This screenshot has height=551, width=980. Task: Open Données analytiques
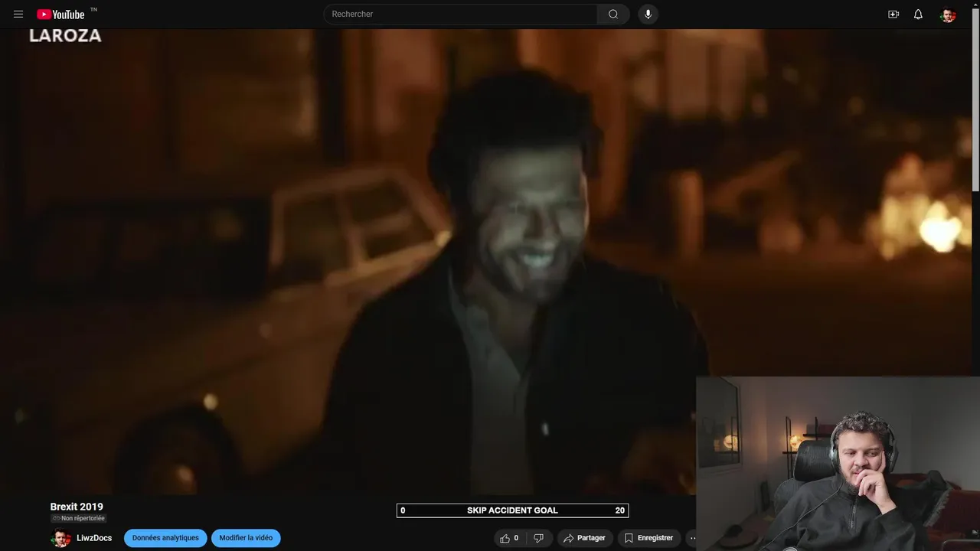click(165, 538)
